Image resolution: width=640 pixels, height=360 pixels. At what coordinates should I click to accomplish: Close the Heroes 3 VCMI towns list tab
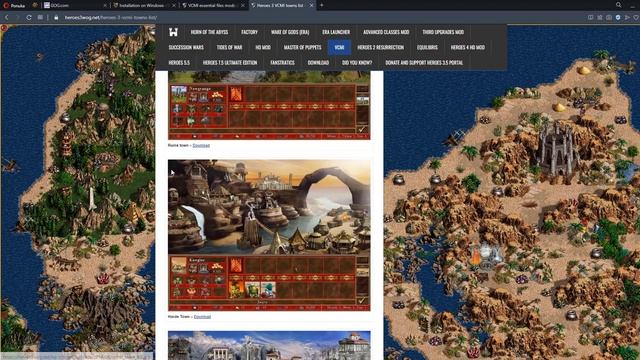coord(311,5)
